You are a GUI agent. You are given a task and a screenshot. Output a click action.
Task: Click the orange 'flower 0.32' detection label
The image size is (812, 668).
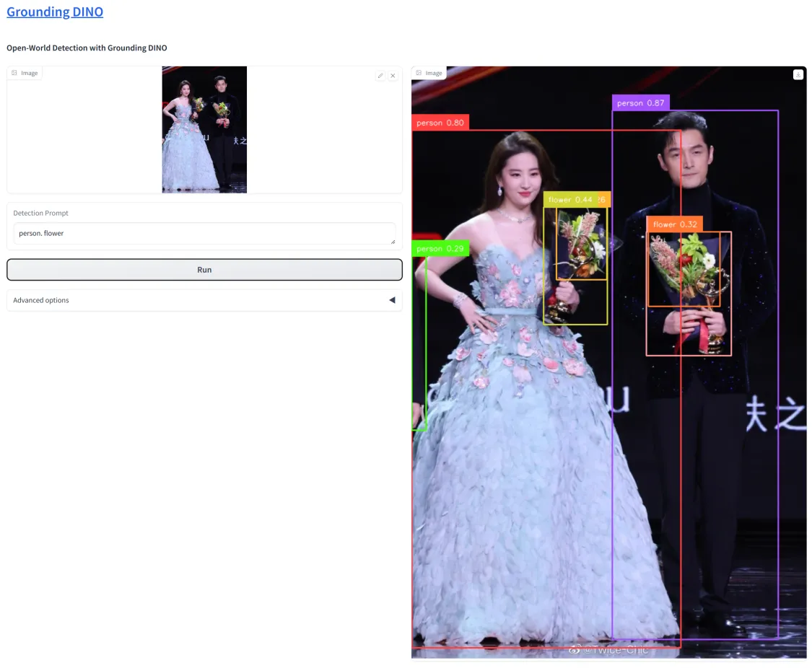tap(674, 224)
